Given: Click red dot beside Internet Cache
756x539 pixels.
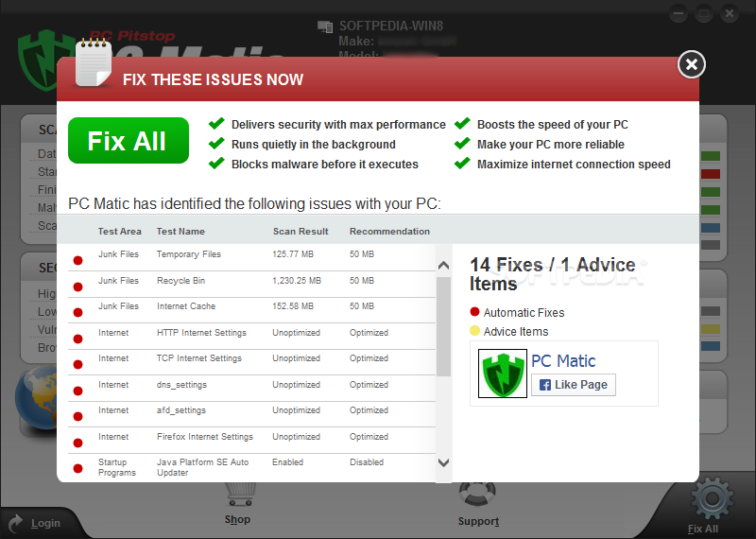Looking at the screenshot, I should [77, 313].
